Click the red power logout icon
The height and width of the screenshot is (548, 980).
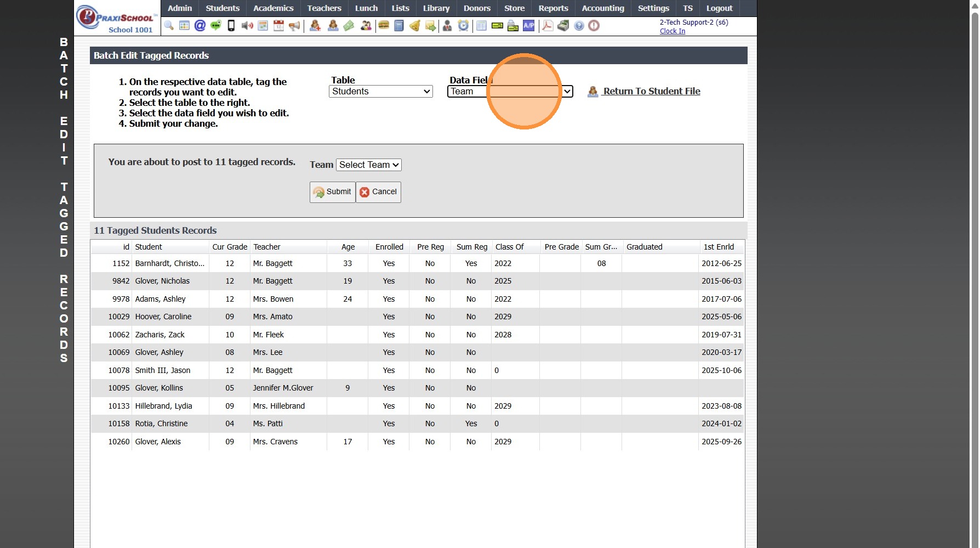pyautogui.click(x=594, y=26)
